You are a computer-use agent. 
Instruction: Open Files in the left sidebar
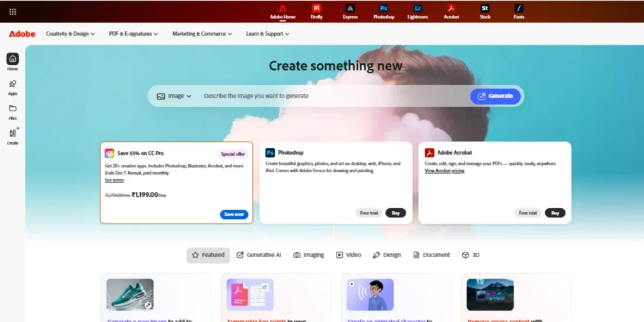point(13,111)
